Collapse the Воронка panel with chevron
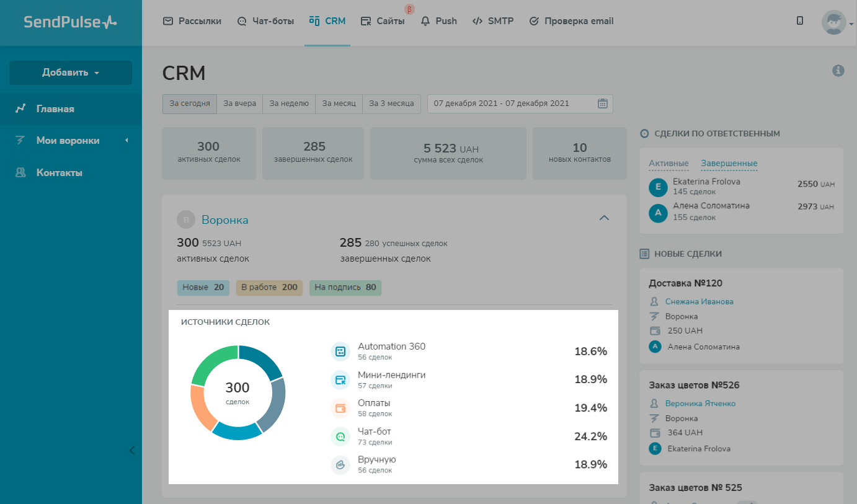The image size is (857, 504). click(604, 218)
